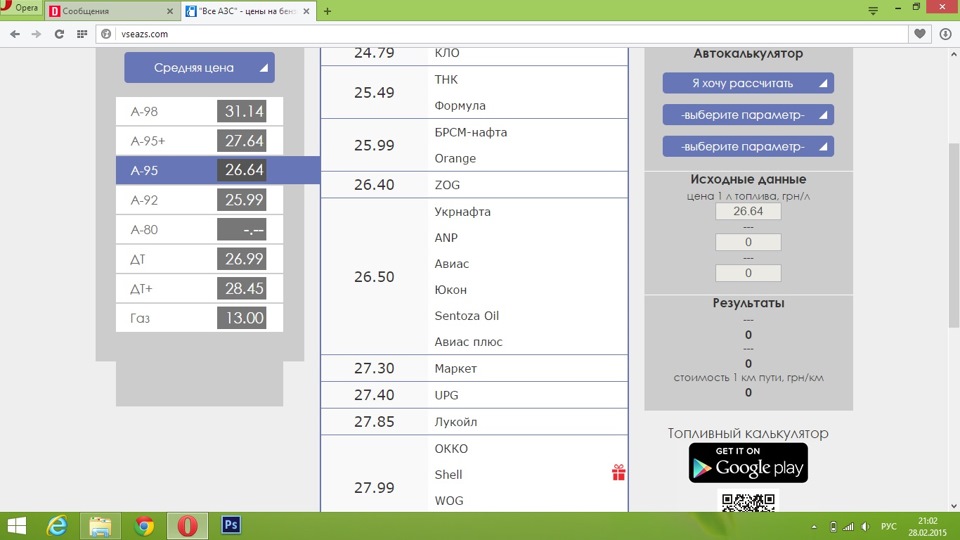Click the browser forward arrow

(x=36, y=34)
